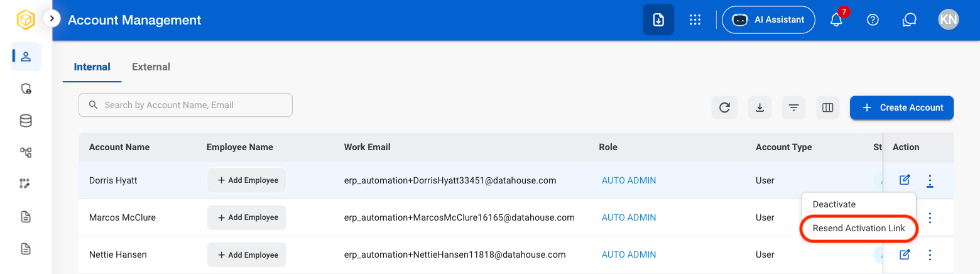The width and height of the screenshot is (980, 274).
Task: Open the yellow cube app logo
Action: point(26,20)
